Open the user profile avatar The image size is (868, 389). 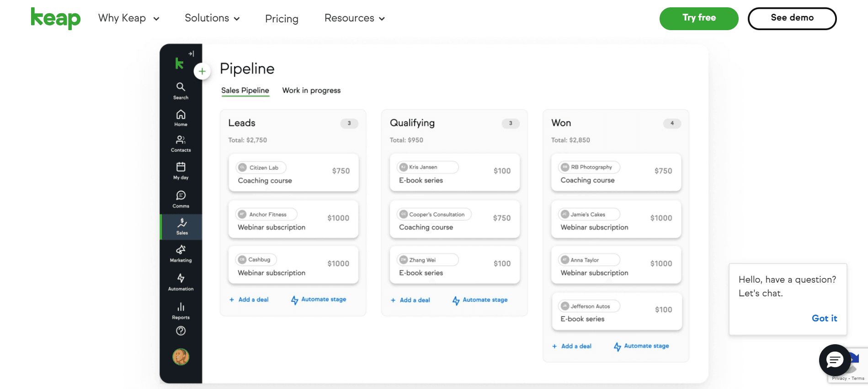181,357
